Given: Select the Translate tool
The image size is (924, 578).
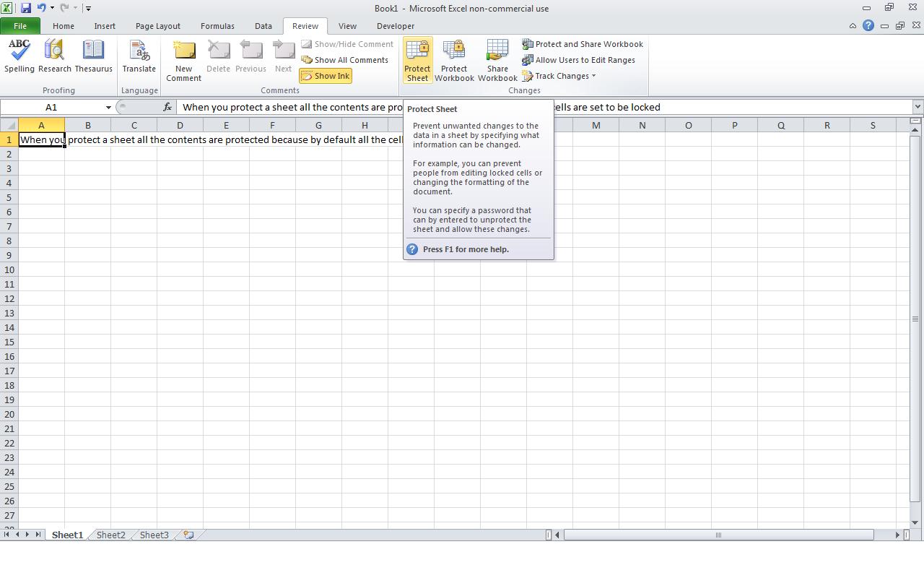Looking at the screenshot, I should [139, 58].
